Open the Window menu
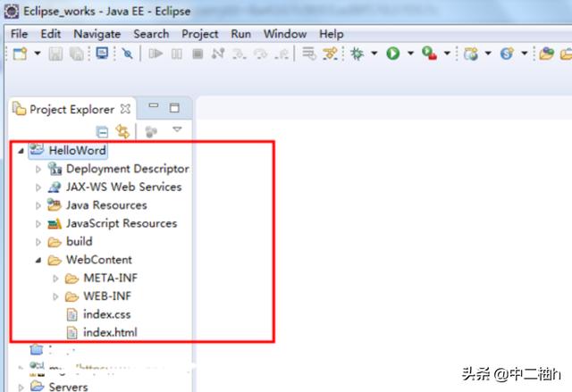 [284, 34]
